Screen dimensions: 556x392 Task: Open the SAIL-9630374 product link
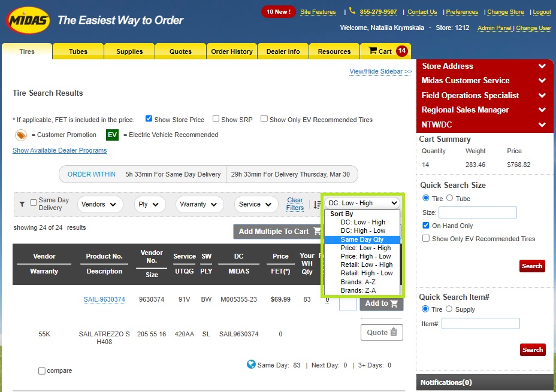click(x=104, y=299)
